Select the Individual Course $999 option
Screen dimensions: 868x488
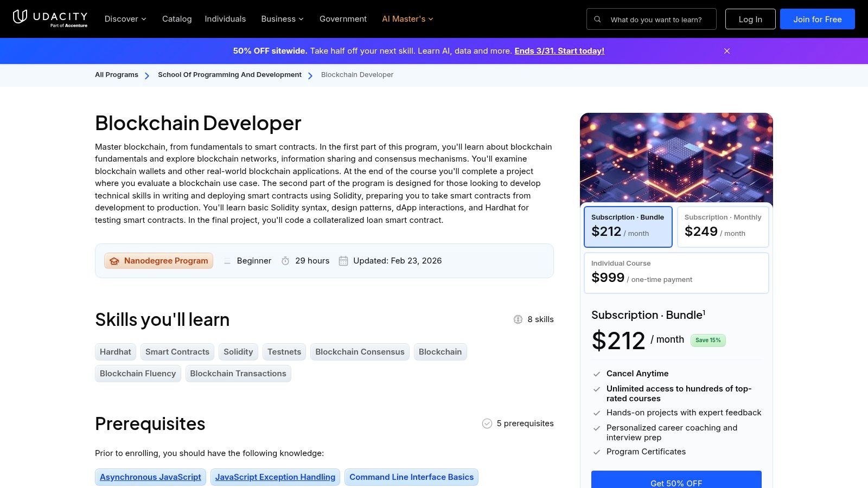[676, 273]
